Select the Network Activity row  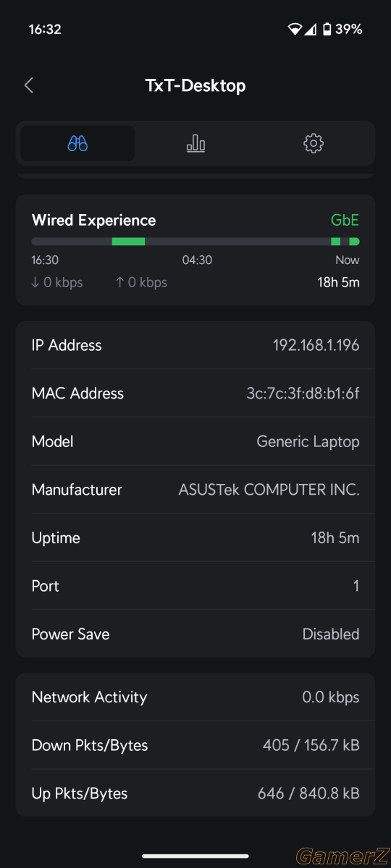[x=195, y=697]
